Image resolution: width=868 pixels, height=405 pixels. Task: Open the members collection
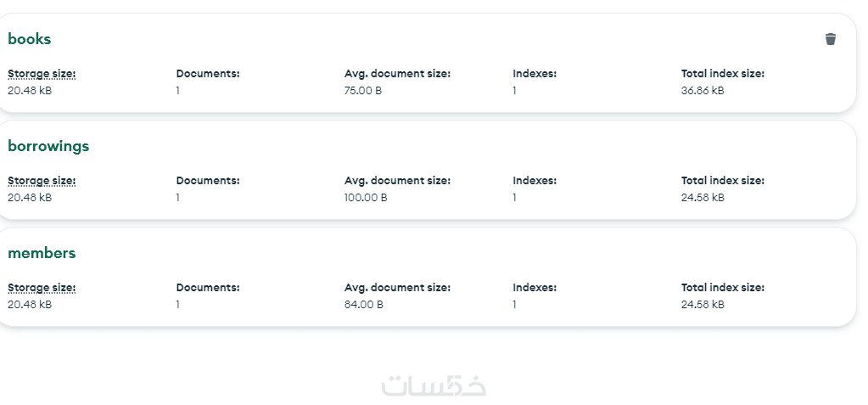[42, 253]
